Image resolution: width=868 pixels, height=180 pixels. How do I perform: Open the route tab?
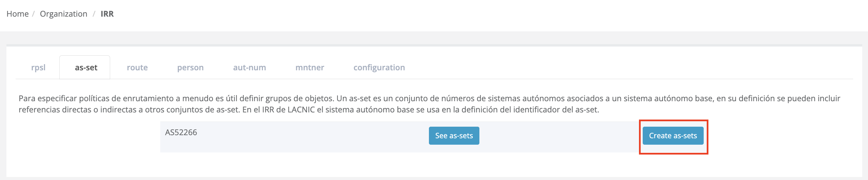coord(137,68)
